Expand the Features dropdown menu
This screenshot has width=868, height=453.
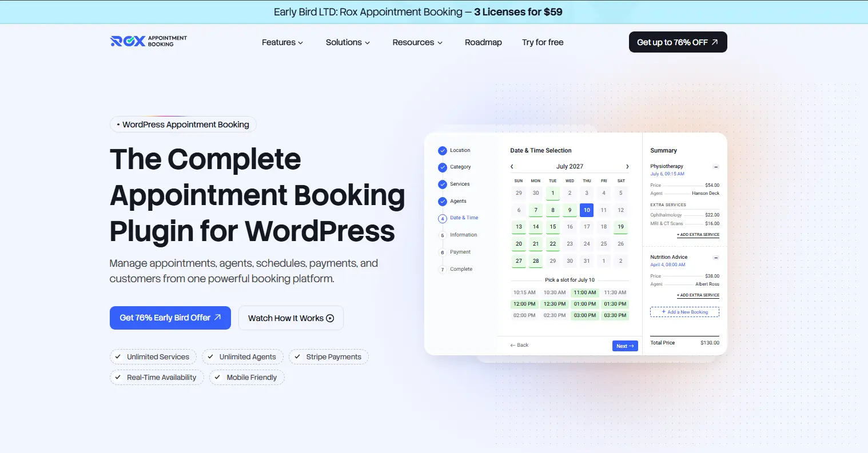(x=282, y=42)
